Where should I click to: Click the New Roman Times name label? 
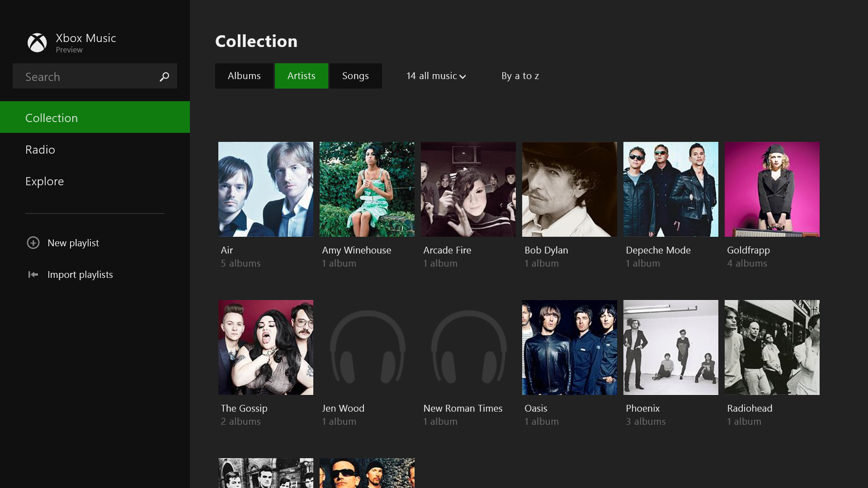pos(463,408)
